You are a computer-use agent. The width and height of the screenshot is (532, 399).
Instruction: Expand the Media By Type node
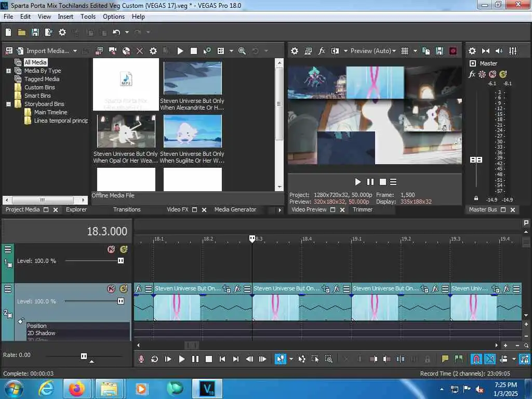(x=8, y=71)
